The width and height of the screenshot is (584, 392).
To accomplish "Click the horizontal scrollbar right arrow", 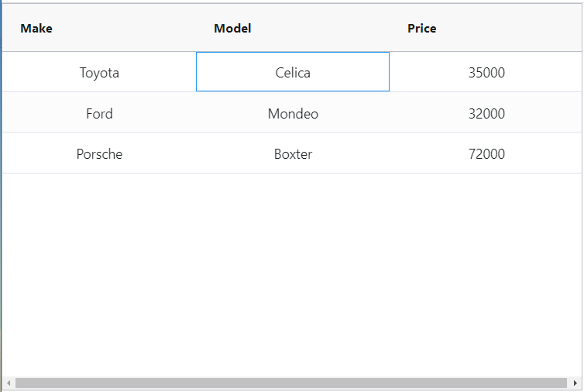I will 575,383.
